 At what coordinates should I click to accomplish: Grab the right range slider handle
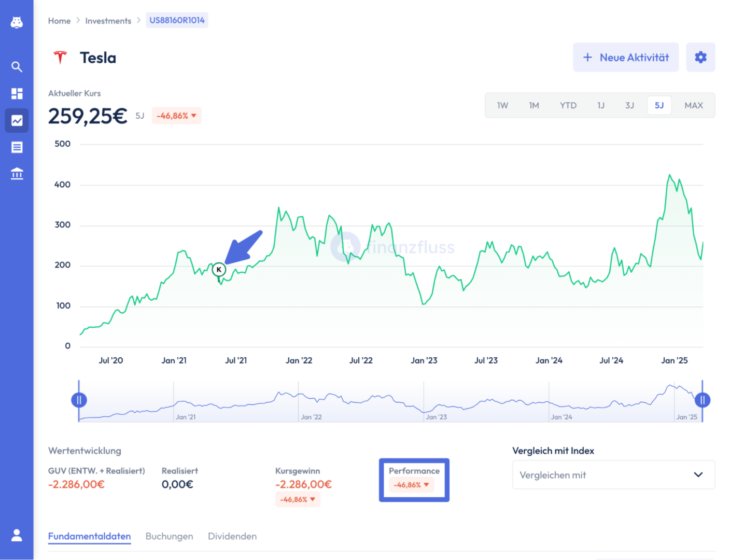[x=703, y=400]
